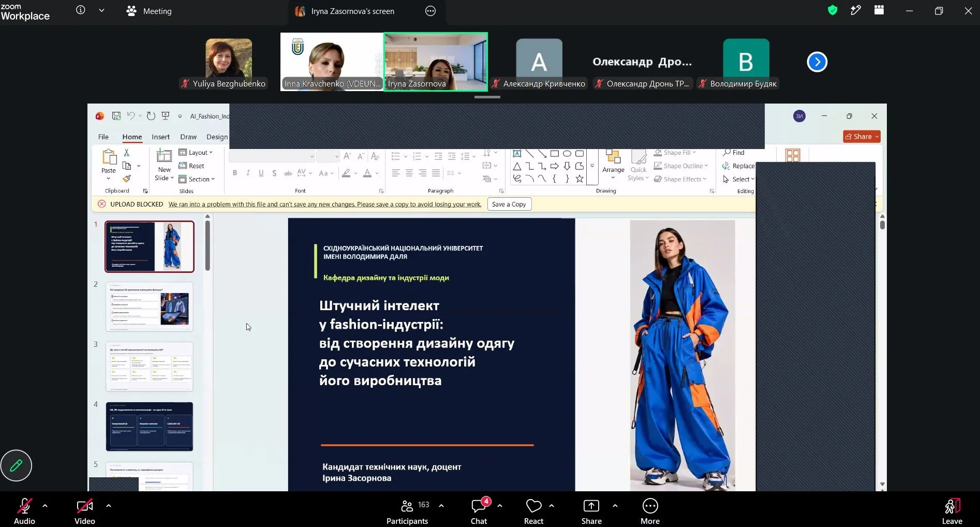Expand reactions options arrow
This screenshot has width=980, height=527.
(x=552, y=506)
